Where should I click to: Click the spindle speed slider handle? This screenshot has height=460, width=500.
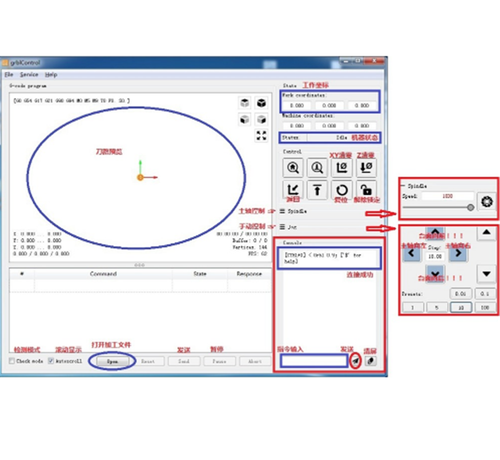pyautogui.click(x=470, y=207)
